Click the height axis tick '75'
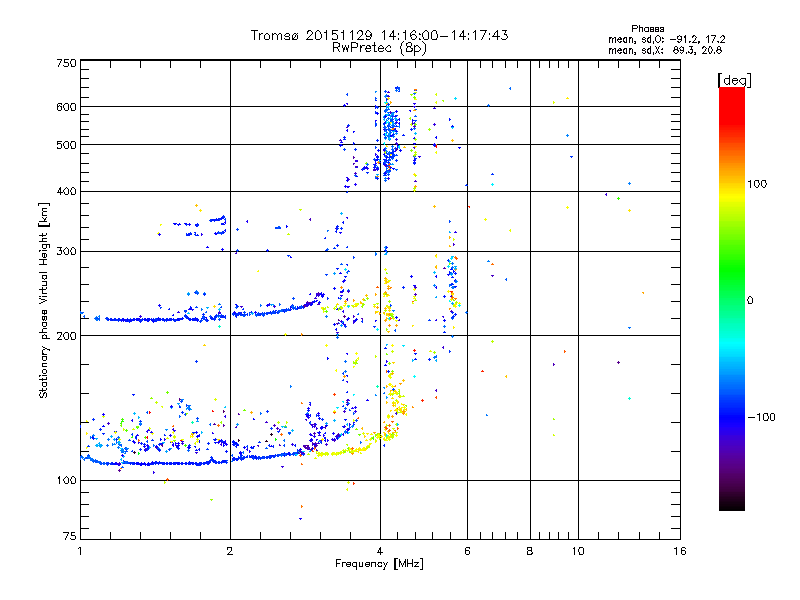Screen dimensions: 800x600 70,536
